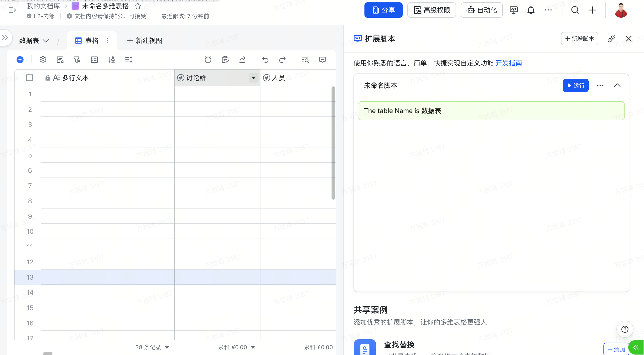Open the filter icon in toolbar
The image size is (644, 355).
click(x=77, y=60)
